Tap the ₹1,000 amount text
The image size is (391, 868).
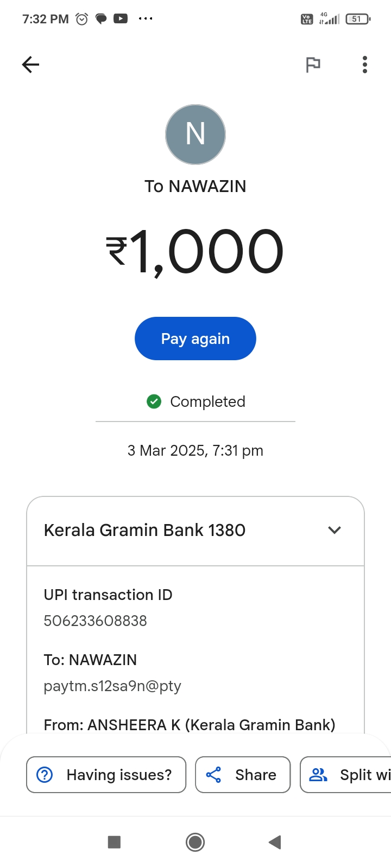coord(195,251)
